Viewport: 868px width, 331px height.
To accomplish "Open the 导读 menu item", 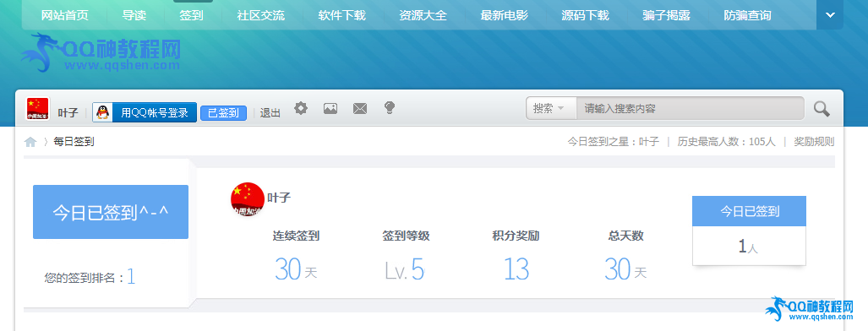I will tap(134, 15).
